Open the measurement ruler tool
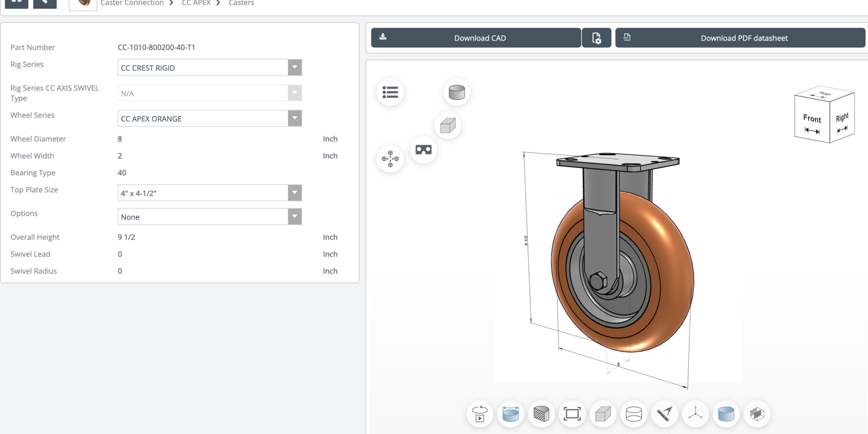 click(x=665, y=414)
